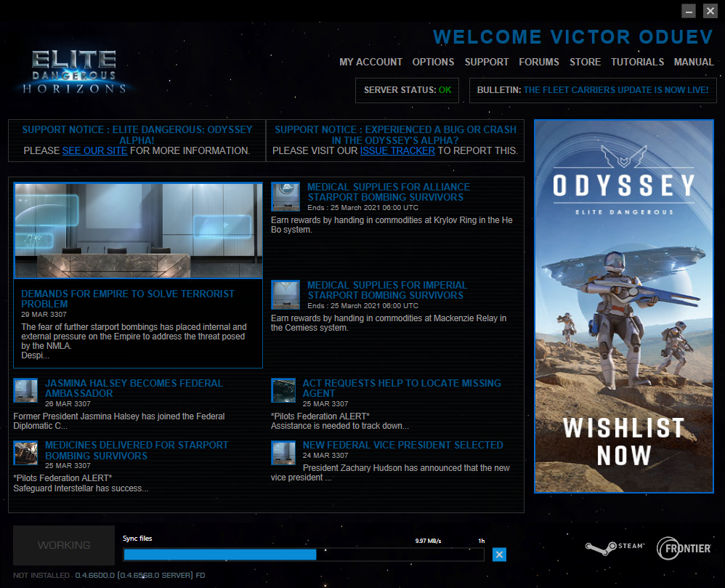Screen dimensions: 725x588
Task: Click the Former President Jasmina Halsey summary
Action: point(119,421)
